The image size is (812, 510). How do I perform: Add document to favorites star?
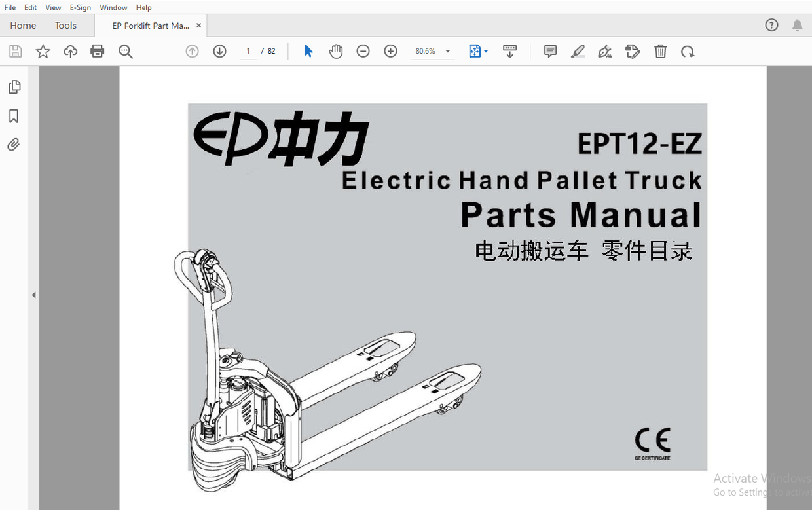[42, 51]
